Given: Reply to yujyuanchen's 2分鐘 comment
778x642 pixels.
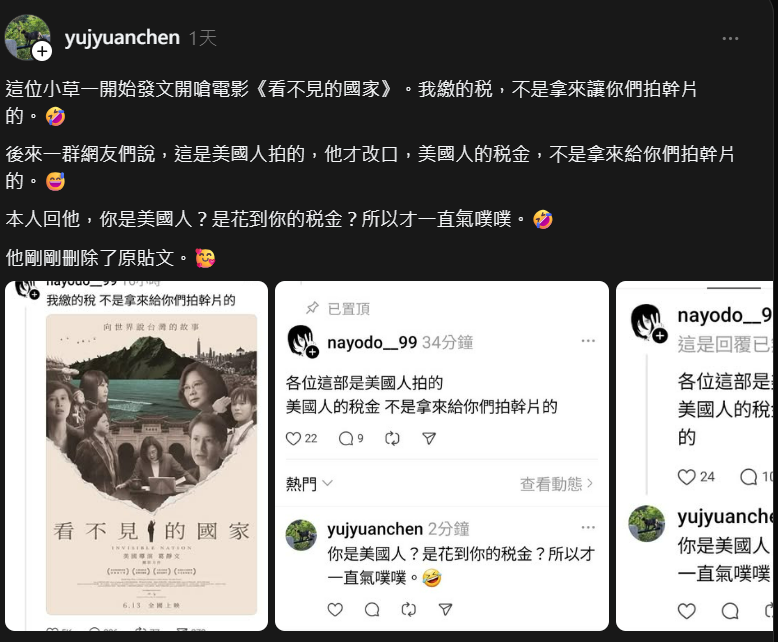Looking at the screenshot, I should pyautogui.click(x=372, y=609).
